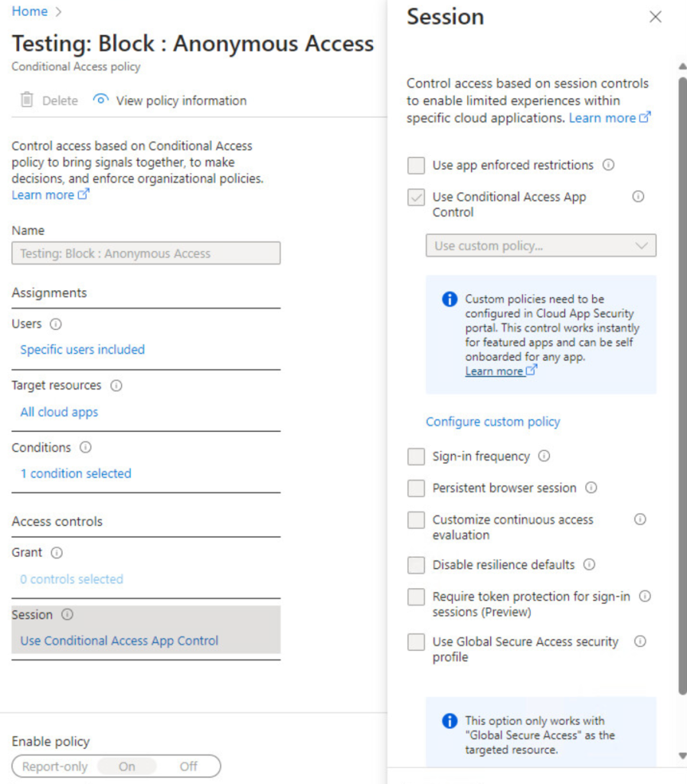Click info icon beside Persistent browser session

[590, 488]
